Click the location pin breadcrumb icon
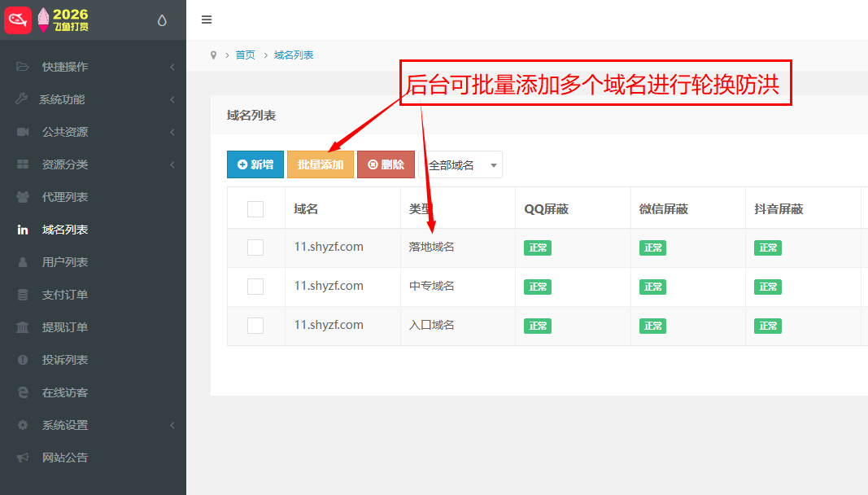This screenshot has height=495, width=868. pos(213,55)
